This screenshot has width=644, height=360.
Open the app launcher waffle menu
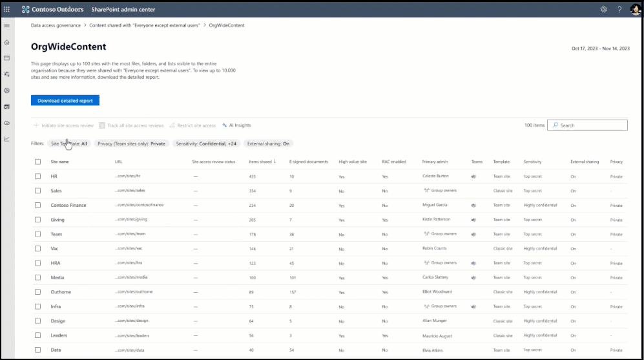[x=7, y=10]
